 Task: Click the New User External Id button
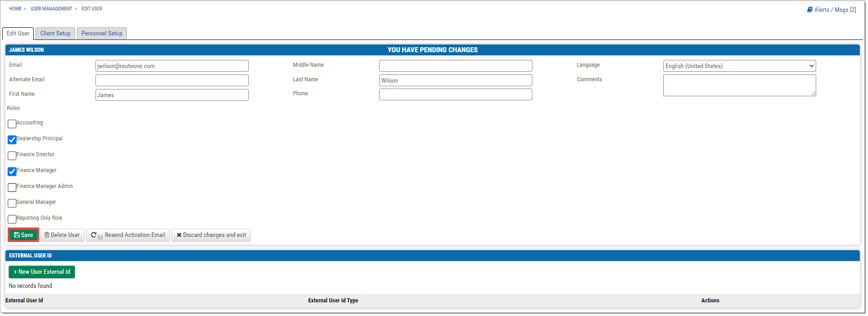[42, 272]
